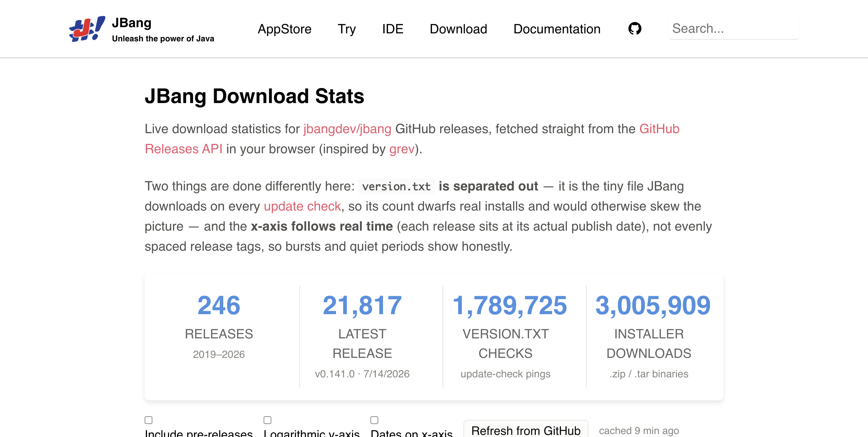This screenshot has height=437, width=868.
Task: Open the GitHub repository icon
Action: pyautogui.click(x=634, y=29)
